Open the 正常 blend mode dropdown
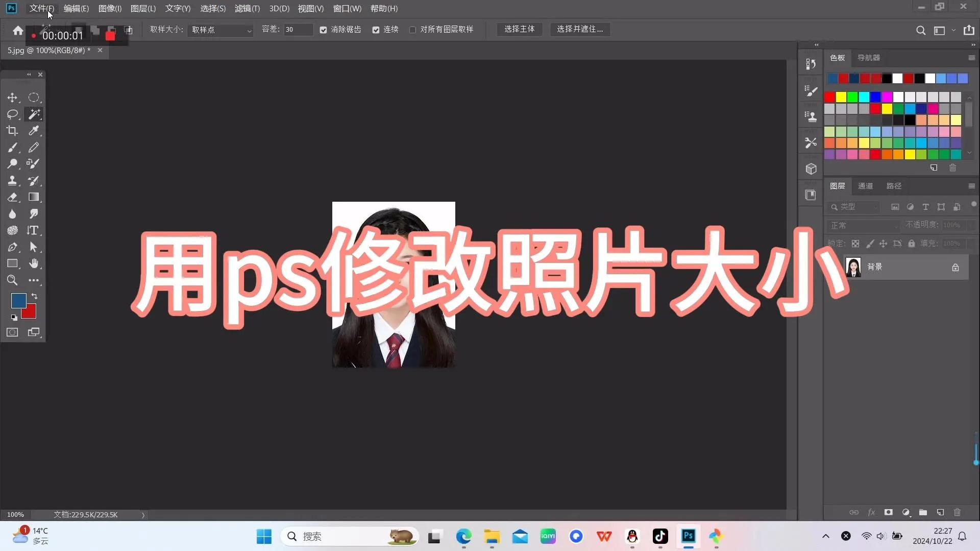Screen dimensions: 980x551 point(863,225)
